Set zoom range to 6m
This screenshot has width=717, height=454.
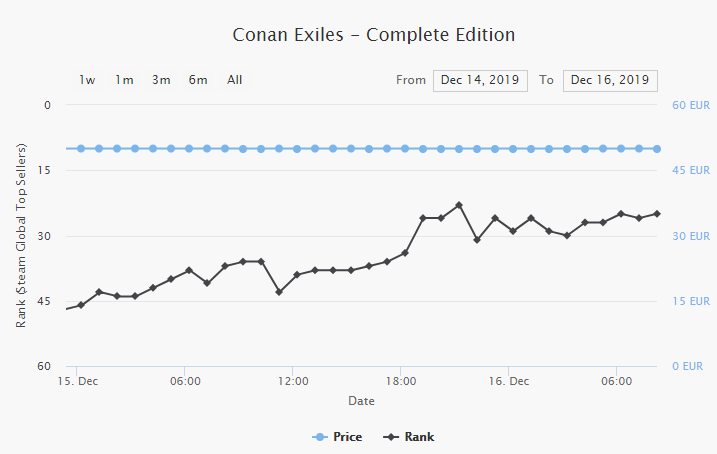pyautogui.click(x=198, y=80)
